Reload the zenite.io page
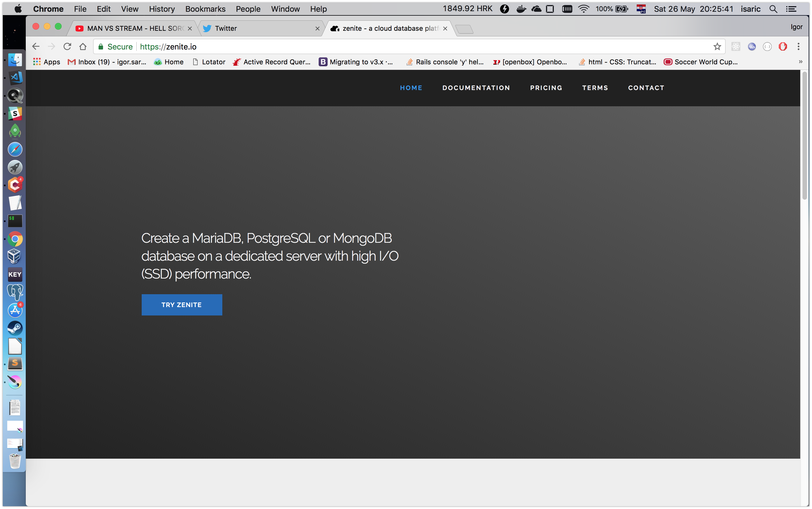 (67, 46)
